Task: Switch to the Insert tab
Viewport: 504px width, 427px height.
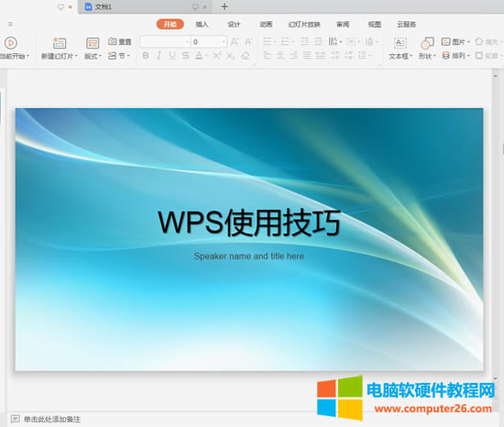Action: click(x=202, y=25)
